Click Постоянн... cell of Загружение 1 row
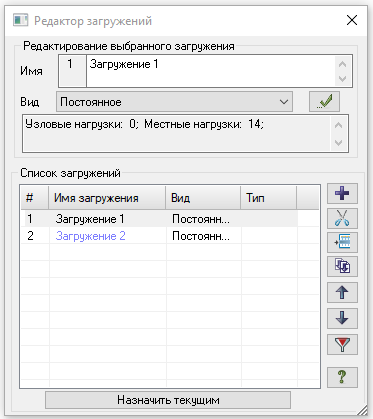 click(x=201, y=219)
